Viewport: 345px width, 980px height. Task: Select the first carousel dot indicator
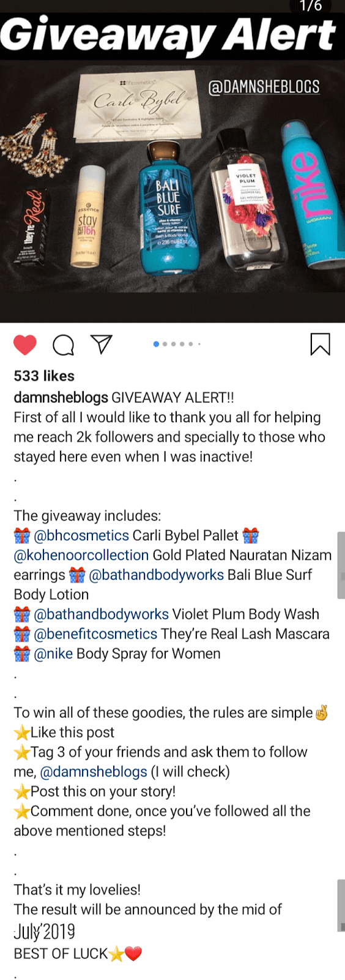[156, 344]
